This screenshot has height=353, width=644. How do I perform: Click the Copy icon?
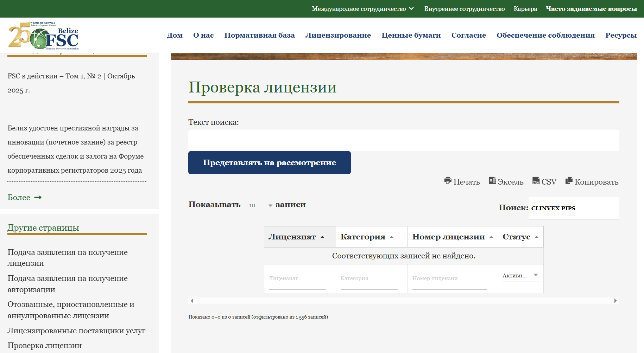tap(569, 181)
